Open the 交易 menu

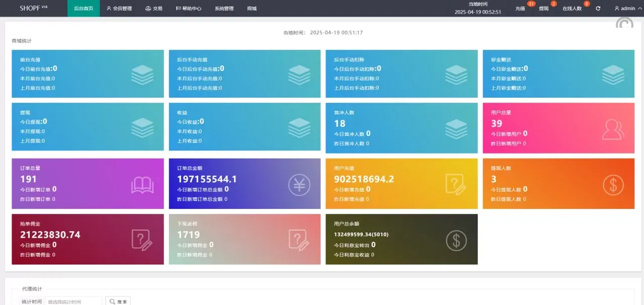tap(154, 9)
